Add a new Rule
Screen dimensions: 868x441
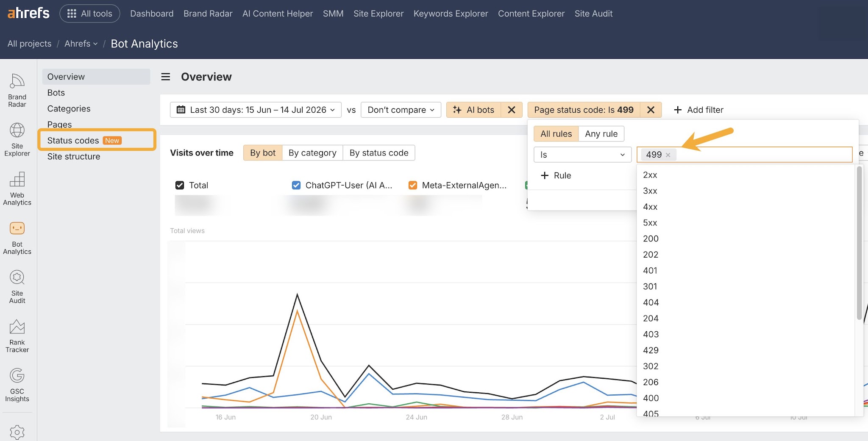point(556,175)
